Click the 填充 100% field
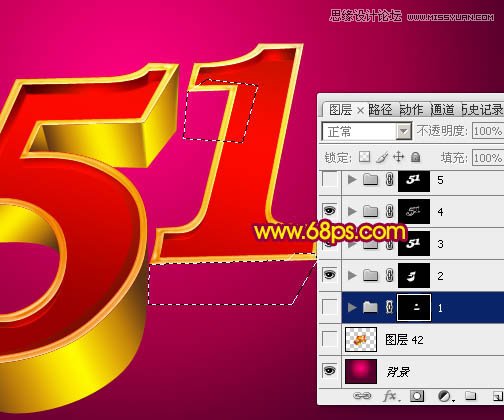Screen dimensions: 504x420 488,157
